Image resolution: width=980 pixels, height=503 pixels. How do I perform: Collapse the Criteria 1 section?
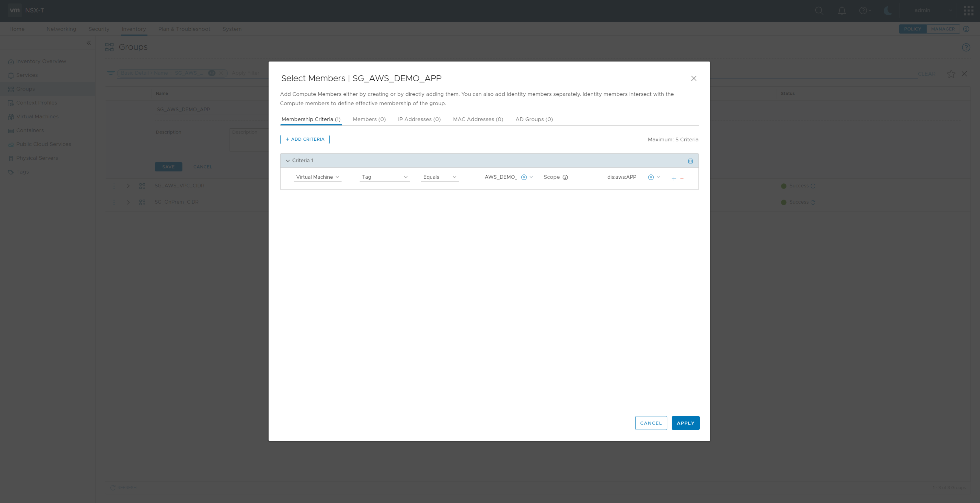[x=287, y=161]
